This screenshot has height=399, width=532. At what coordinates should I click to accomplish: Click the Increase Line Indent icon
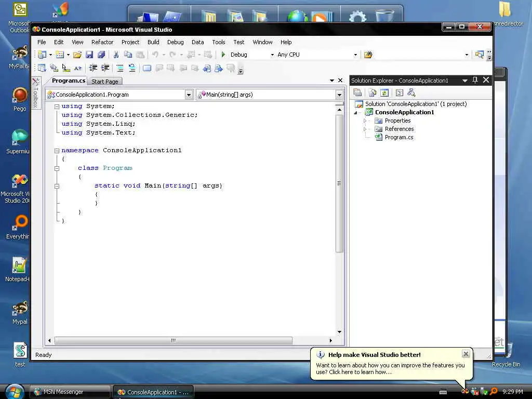point(105,68)
